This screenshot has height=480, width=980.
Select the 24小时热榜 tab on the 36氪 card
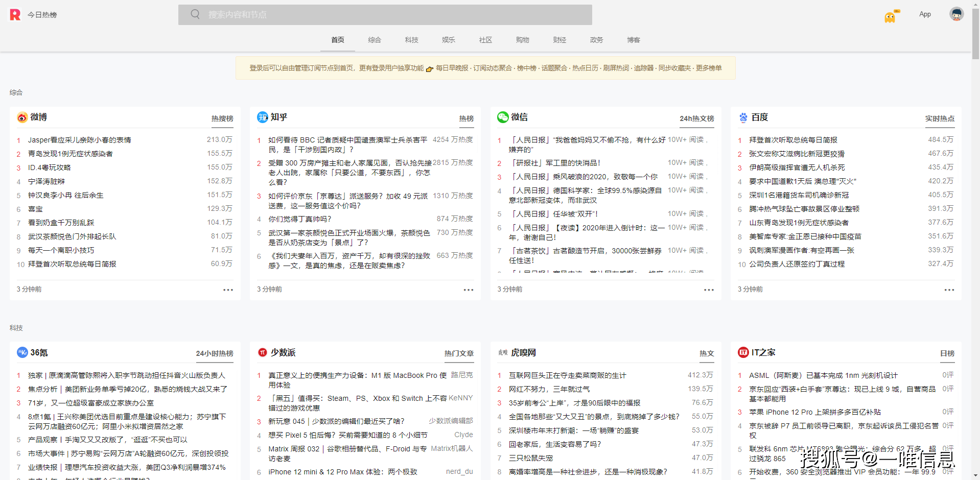[x=215, y=353]
